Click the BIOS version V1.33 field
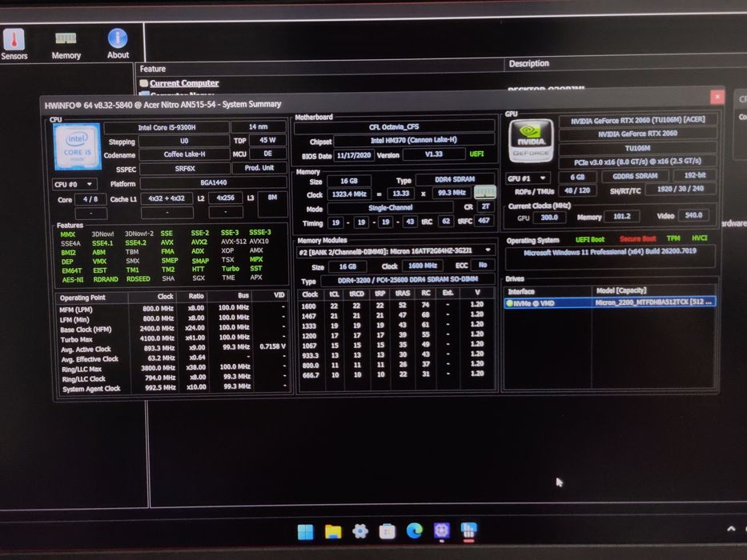747x560 pixels. (433, 154)
